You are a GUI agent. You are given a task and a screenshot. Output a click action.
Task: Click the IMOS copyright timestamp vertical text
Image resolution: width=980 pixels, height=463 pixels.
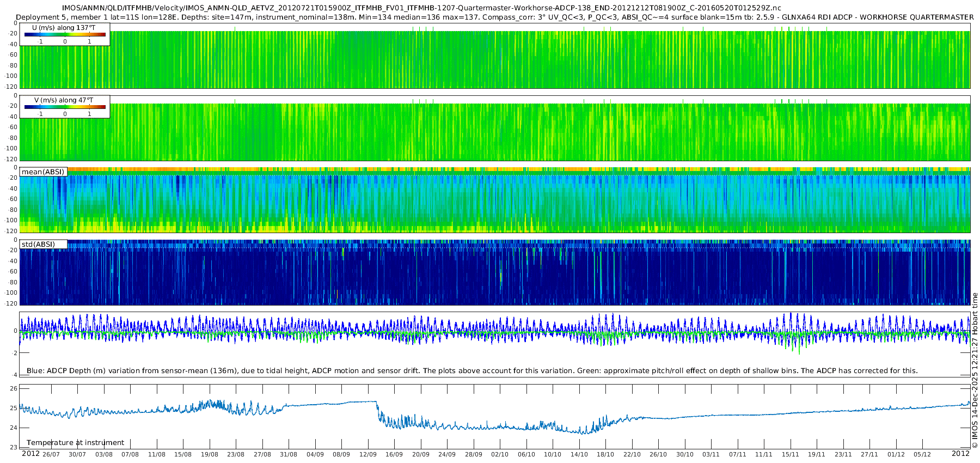tap(975, 370)
